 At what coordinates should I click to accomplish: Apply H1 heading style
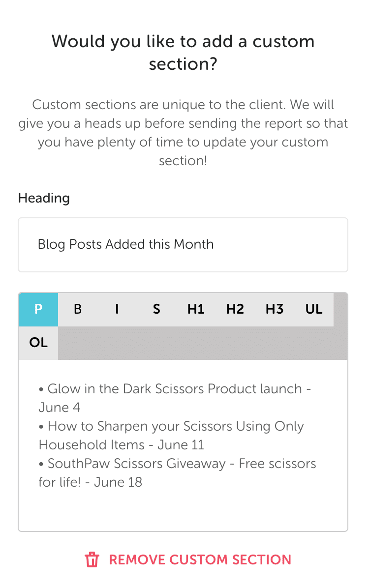point(196,310)
